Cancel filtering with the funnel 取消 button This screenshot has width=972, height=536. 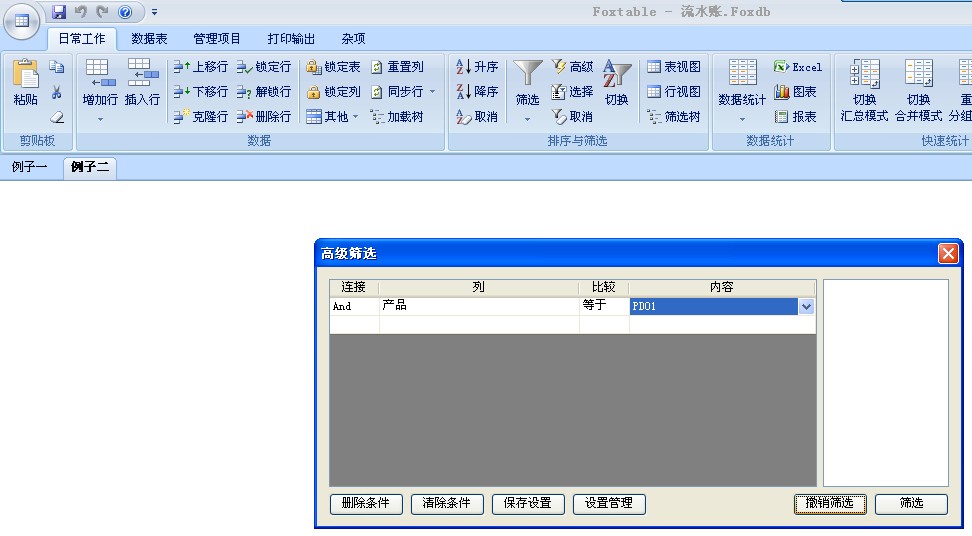pyautogui.click(x=573, y=116)
